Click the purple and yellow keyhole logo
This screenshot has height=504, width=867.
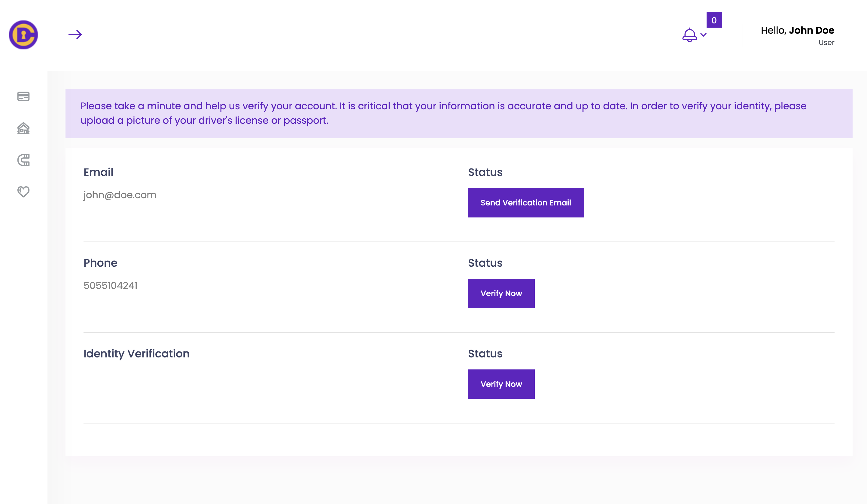tap(23, 35)
